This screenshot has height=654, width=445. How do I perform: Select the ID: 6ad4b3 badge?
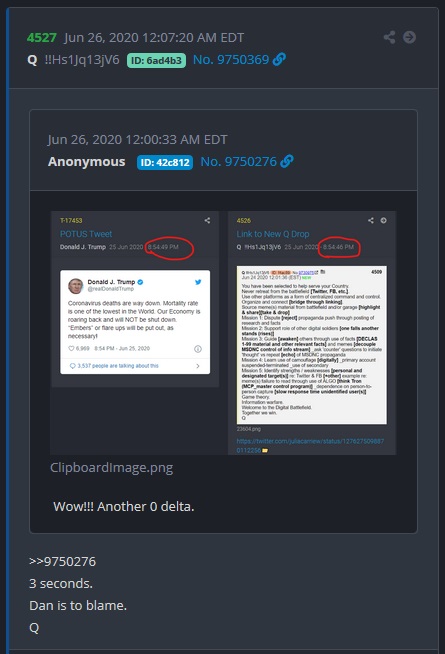[x=156, y=60]
